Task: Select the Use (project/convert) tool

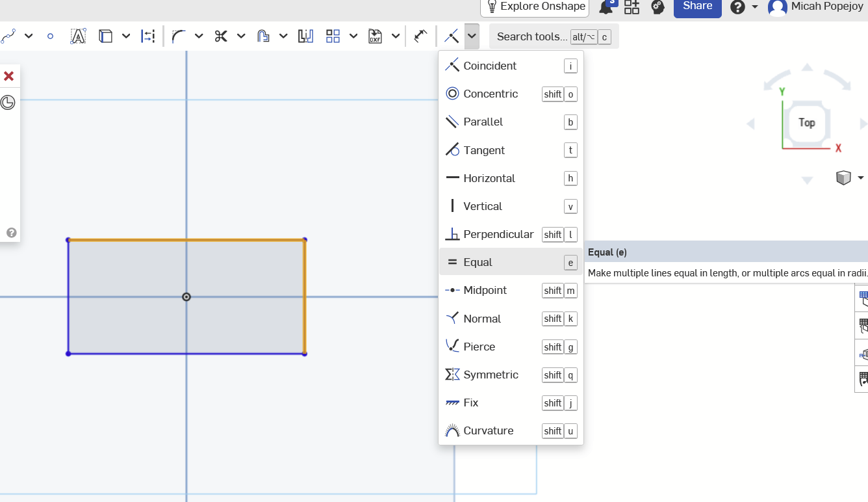Action: [105, 36]
